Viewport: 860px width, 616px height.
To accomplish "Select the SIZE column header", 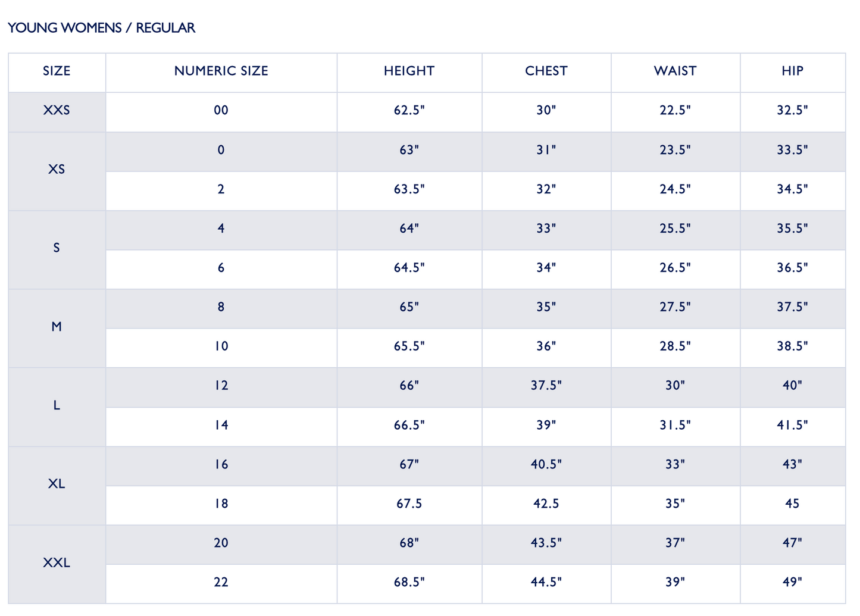I will 57,73.
